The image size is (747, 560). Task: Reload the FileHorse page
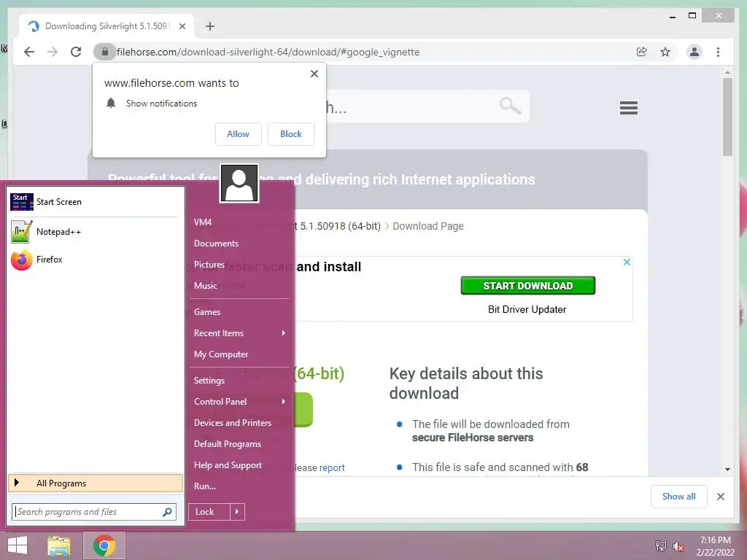click(76, 52)
